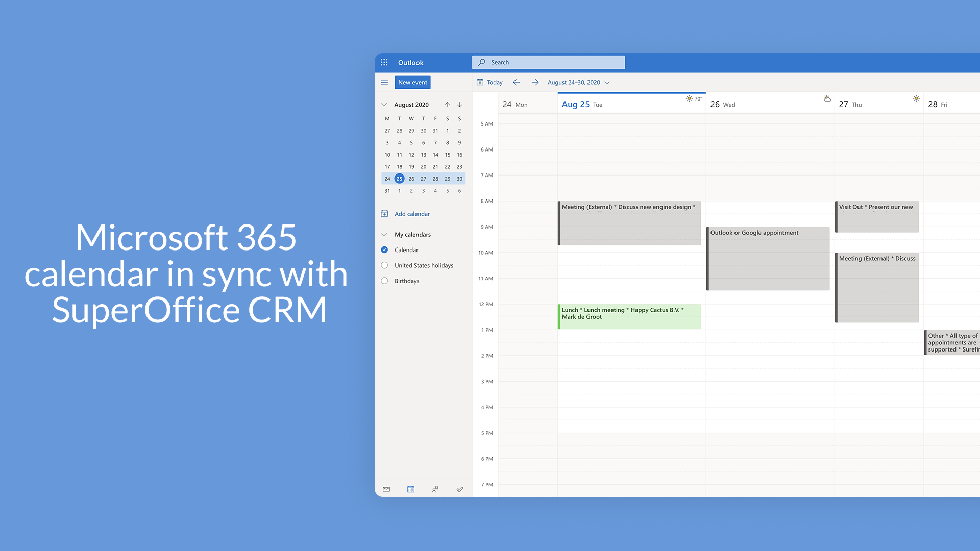Collapse the My calendars group

coord(384,235)
